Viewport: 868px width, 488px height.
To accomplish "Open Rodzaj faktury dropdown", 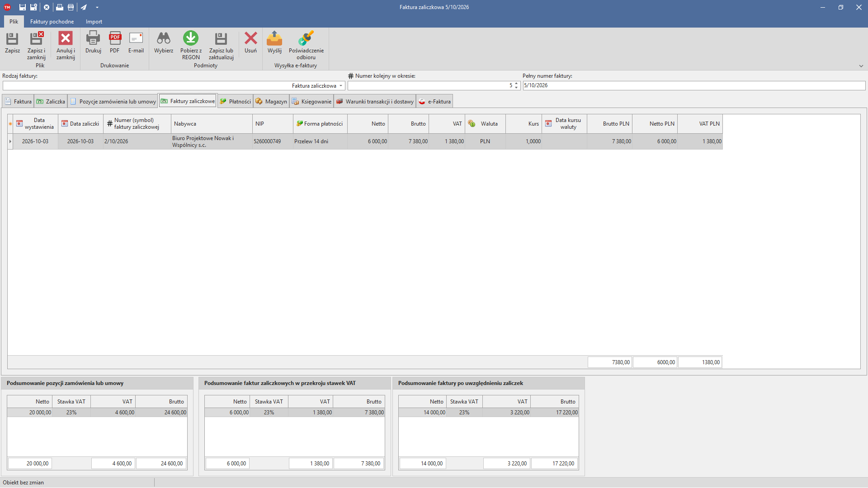I will point(341,86).
